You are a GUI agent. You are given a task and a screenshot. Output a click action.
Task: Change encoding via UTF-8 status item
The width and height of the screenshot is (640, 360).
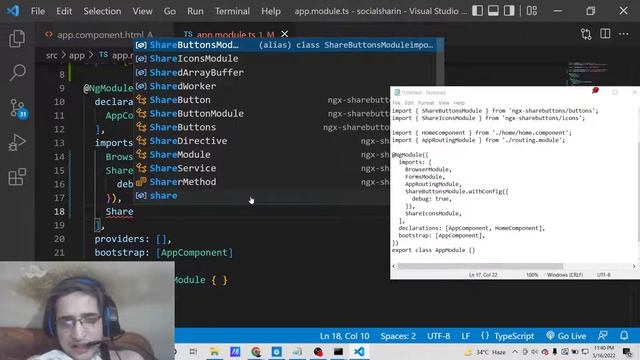[439, 336]
